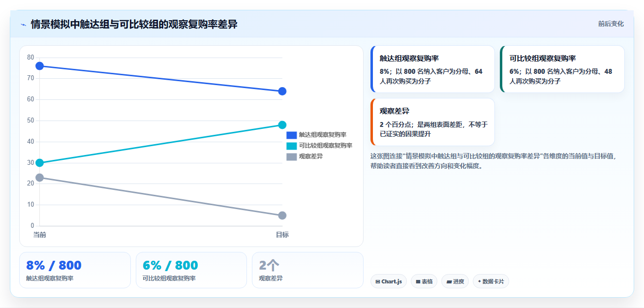Click the 6% / 800 stat tile
644x308 pixels.
[191, 270]
